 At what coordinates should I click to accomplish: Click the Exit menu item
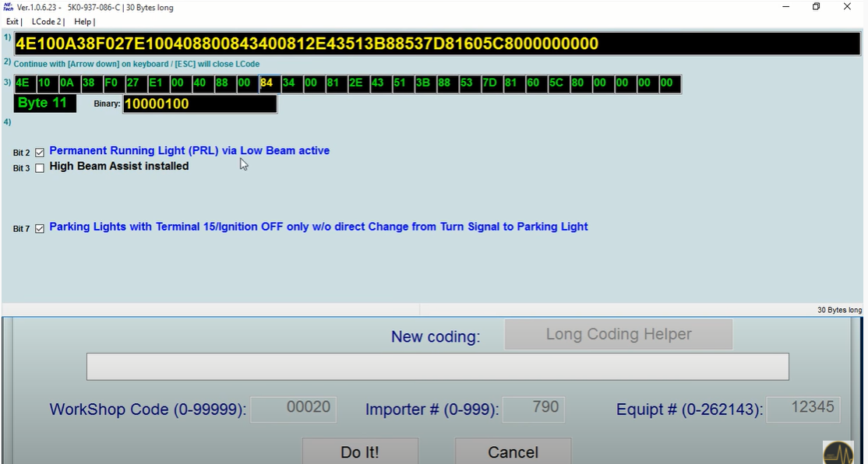pos(12,21)
